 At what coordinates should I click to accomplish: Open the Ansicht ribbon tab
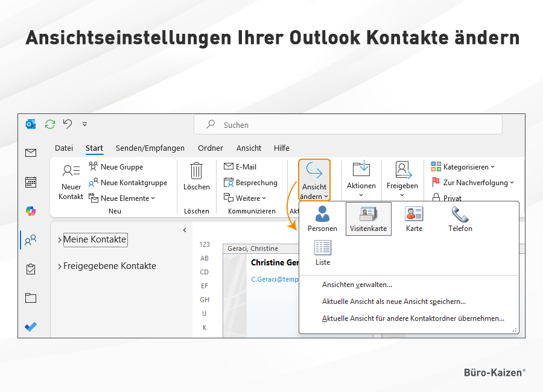(x=249, y=148)
